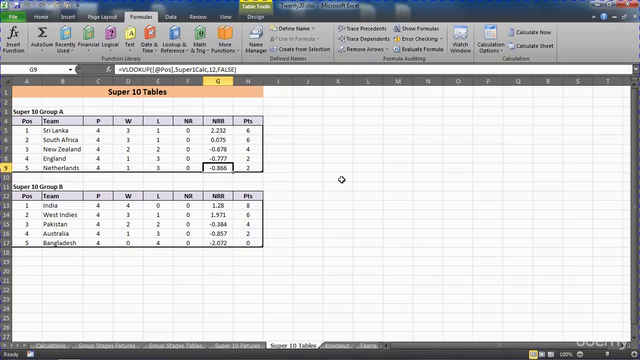Open Date & Time functions library
Image resolution: width=640 pixels, height=360 pixels.
pyautogui.click(x=149, y=39)
